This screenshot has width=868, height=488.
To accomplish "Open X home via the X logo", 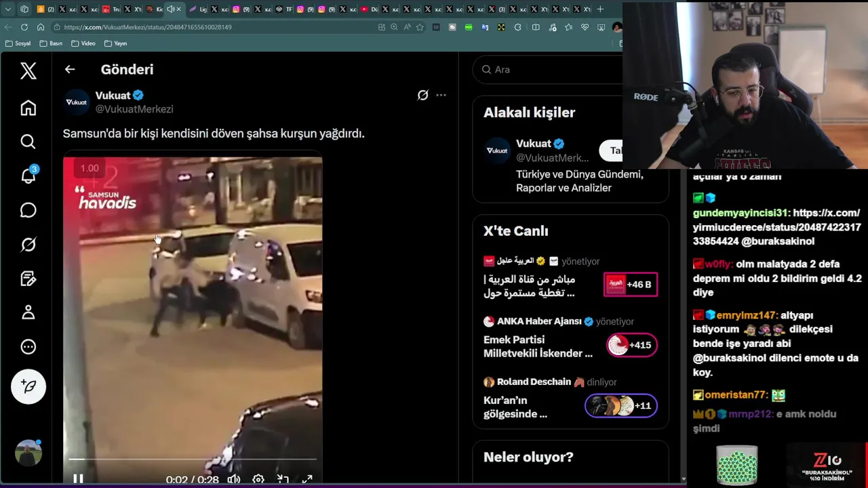I will click(x=28, y=70).
